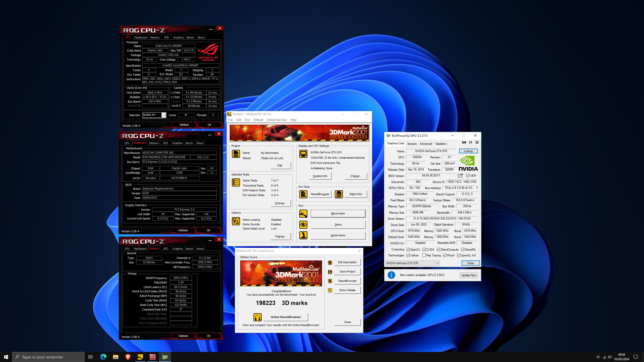Click the Show Details button
This screenshot has width=644, height=362.
347,290
